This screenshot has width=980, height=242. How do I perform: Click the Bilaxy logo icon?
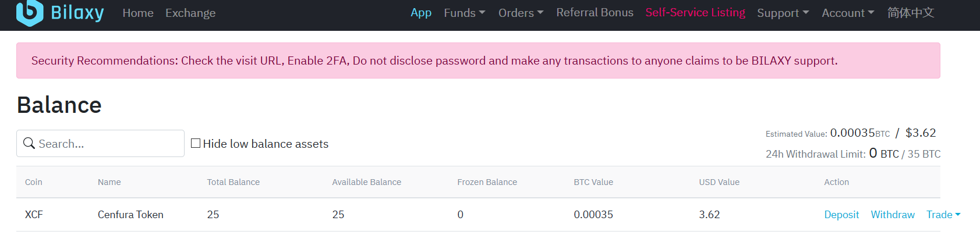29,12
